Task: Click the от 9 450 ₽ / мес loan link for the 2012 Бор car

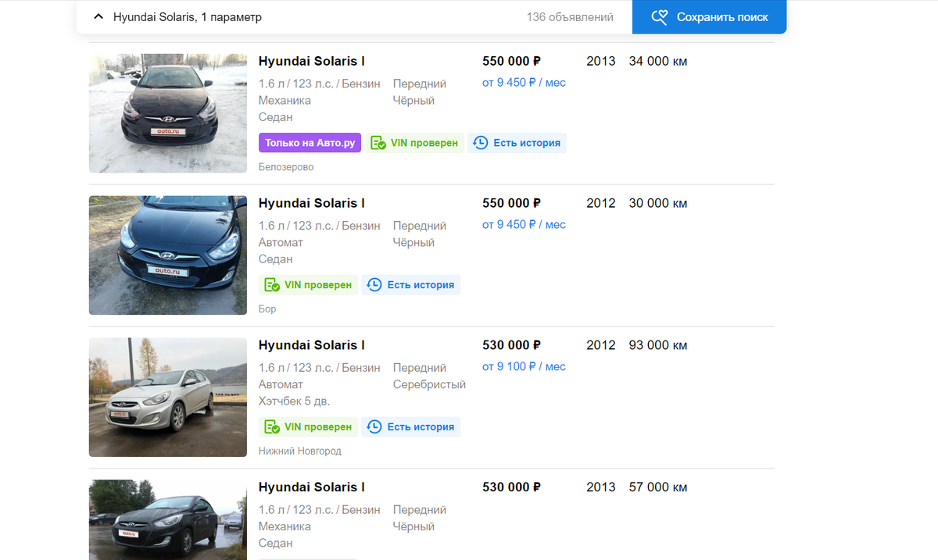Action: click(x=524, y=225)
